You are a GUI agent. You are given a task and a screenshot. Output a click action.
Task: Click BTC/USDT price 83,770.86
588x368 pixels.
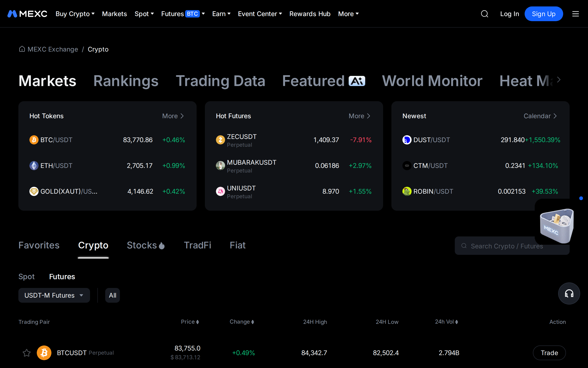click(138, 140)
